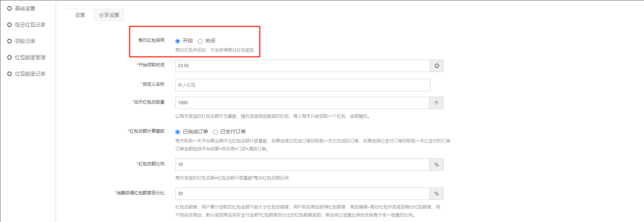Click the 开始领取时间 field showing 23:55

(302, 66)
